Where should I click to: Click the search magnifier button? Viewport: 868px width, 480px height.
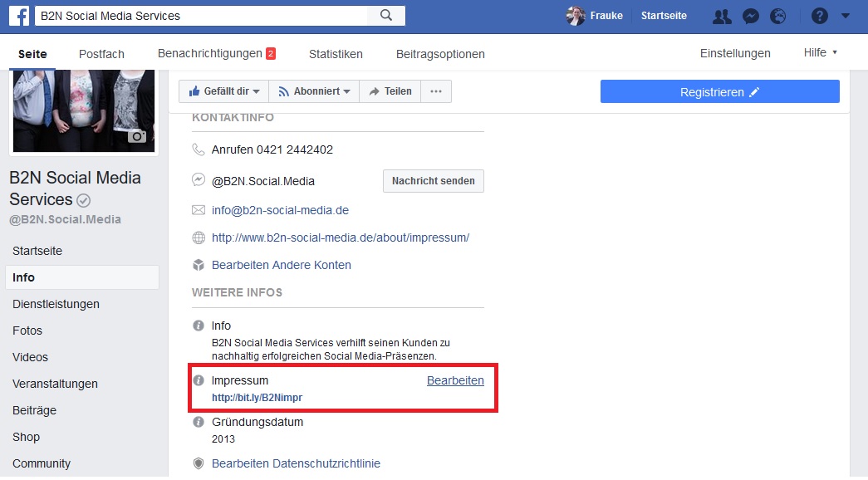point(386,16)
